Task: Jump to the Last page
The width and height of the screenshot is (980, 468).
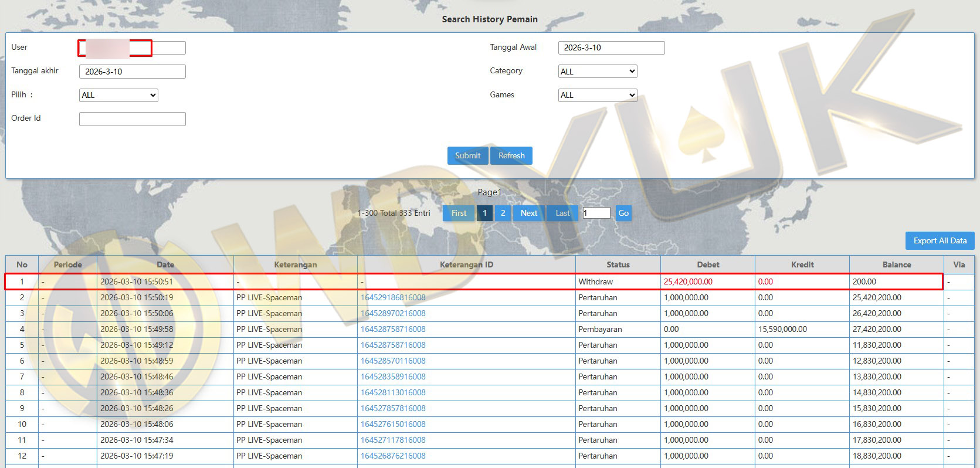Action: (x=562, y=213)
